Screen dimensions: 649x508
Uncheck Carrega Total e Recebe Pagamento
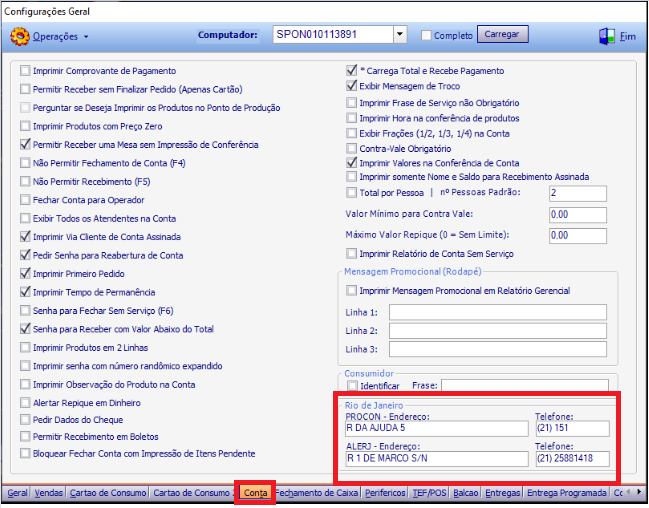[351, 70]
